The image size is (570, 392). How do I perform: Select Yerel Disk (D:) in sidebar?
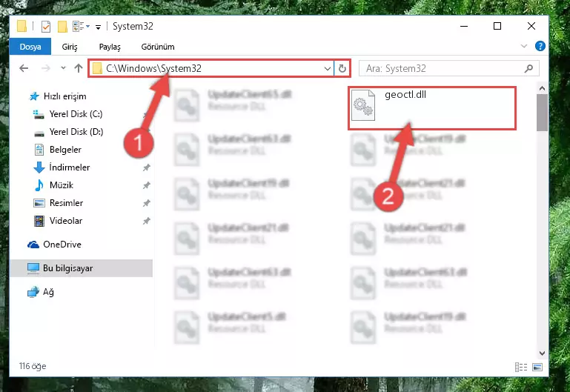click(x=76, y=131)
